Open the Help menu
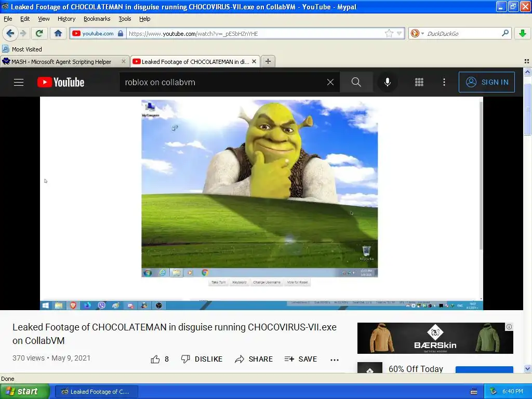 [144, 19]
